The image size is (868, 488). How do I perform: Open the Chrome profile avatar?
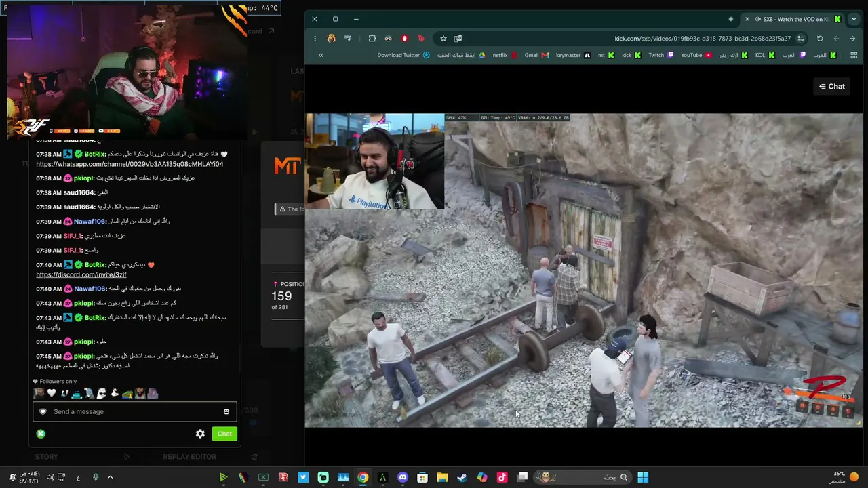coord(331,39)
